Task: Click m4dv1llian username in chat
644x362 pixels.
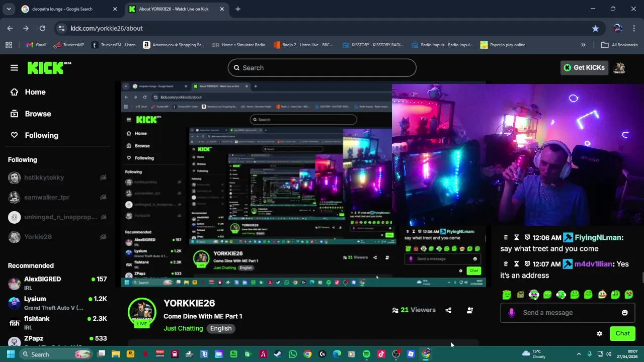Action: point(594,264)
